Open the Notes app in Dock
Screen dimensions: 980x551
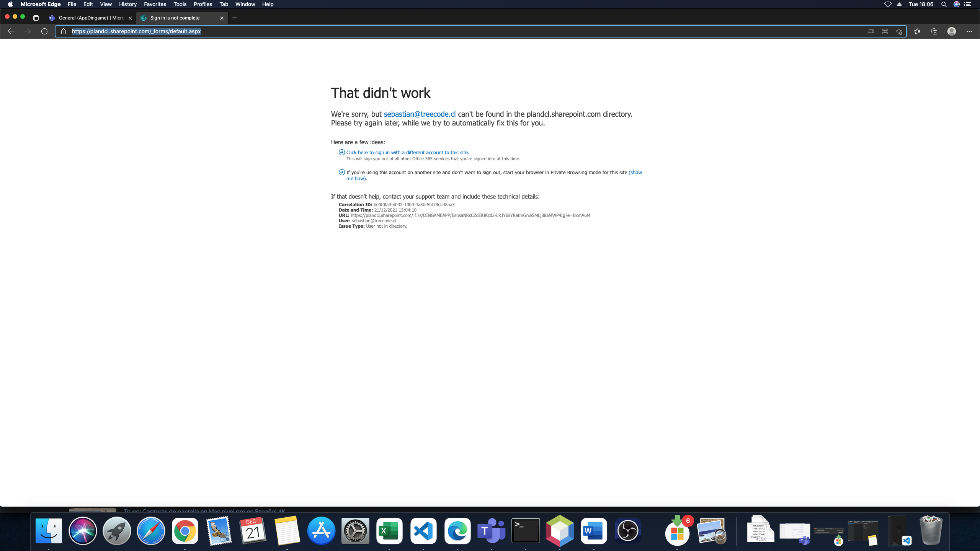click(x=287, y=531)
